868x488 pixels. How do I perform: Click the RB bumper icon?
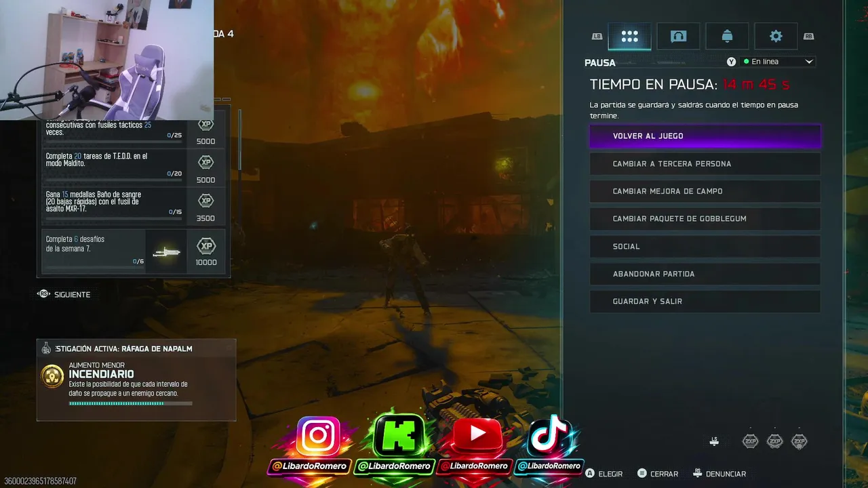[x=808, y=37]
